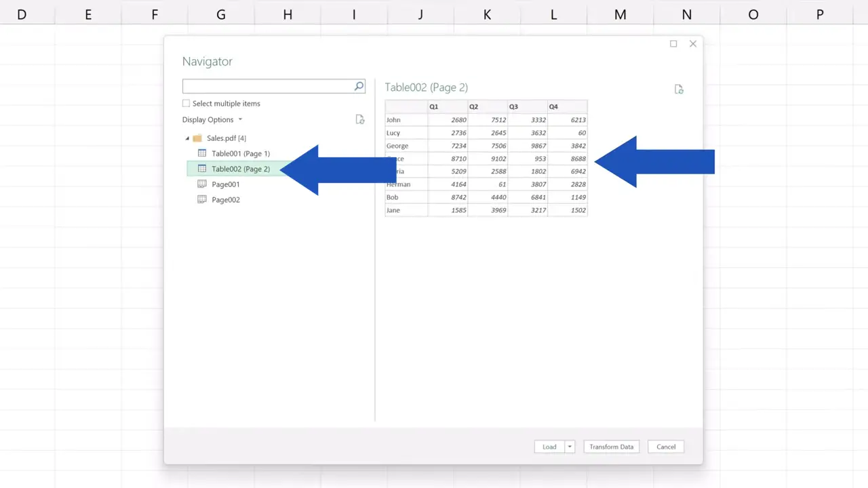Click the Q3 column header in the preview
This screenshot has width=868, height=488.
click(527, 106)
